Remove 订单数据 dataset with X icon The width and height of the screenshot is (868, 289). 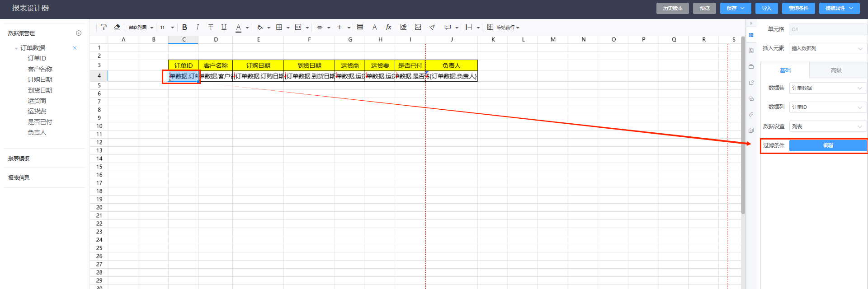click(75, 48)
